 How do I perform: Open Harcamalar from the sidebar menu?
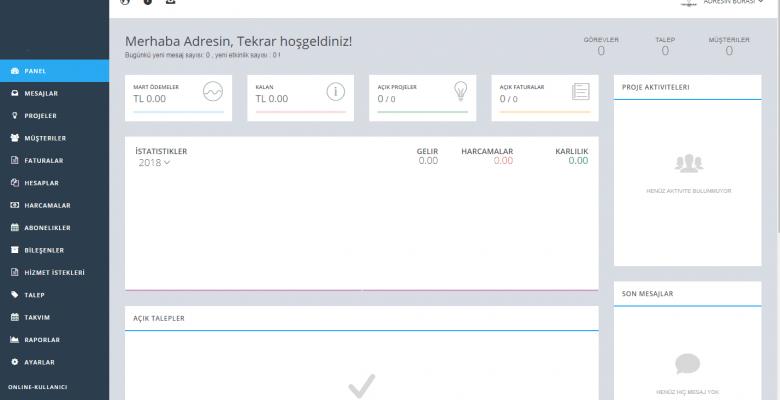47,205
